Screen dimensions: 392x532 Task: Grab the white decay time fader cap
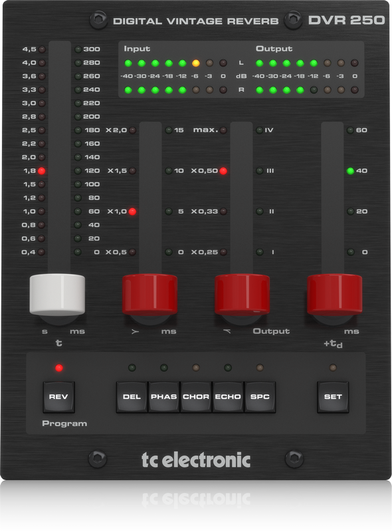point(57,295)
